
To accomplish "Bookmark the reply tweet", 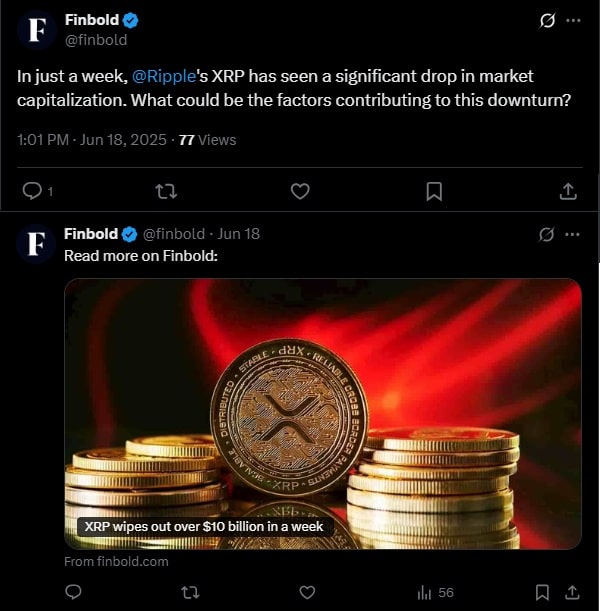I will pos(541,592).
